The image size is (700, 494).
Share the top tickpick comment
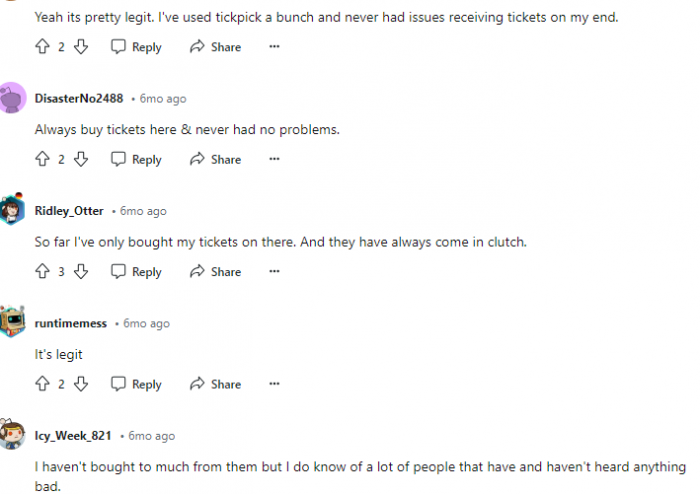(x=215, y=47)
